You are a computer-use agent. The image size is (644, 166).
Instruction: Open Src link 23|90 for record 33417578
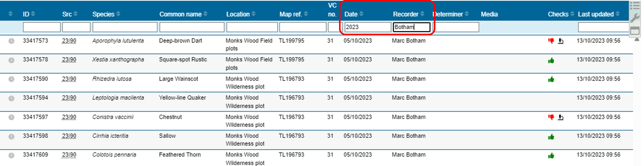69,60
